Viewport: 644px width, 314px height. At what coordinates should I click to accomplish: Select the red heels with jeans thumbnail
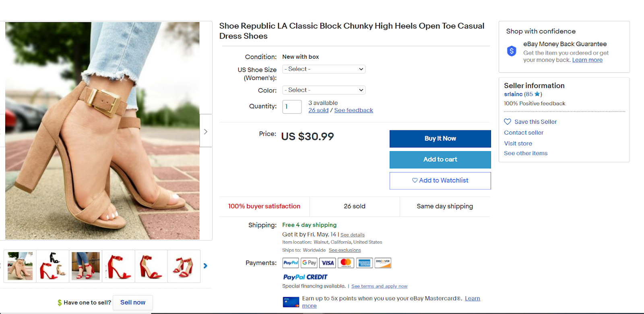pyautogui.click(x=85, y=266)
